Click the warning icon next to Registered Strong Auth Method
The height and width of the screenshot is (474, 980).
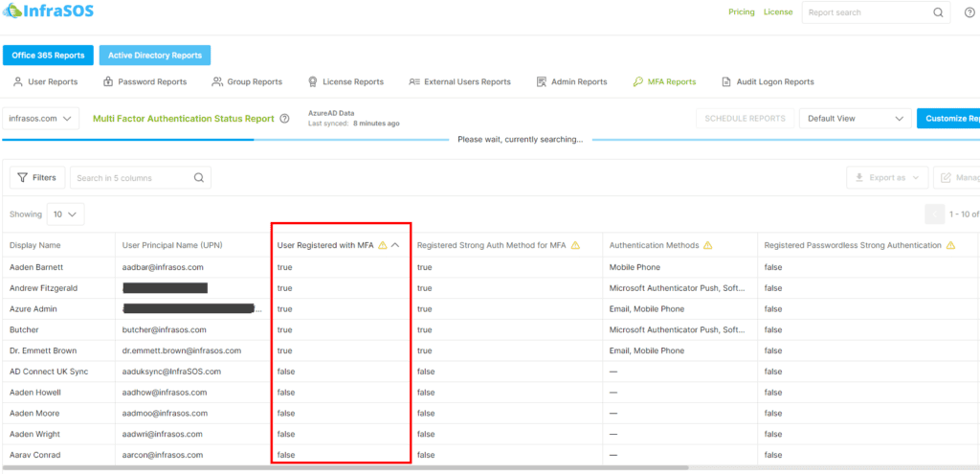click(x=575, y=246)
